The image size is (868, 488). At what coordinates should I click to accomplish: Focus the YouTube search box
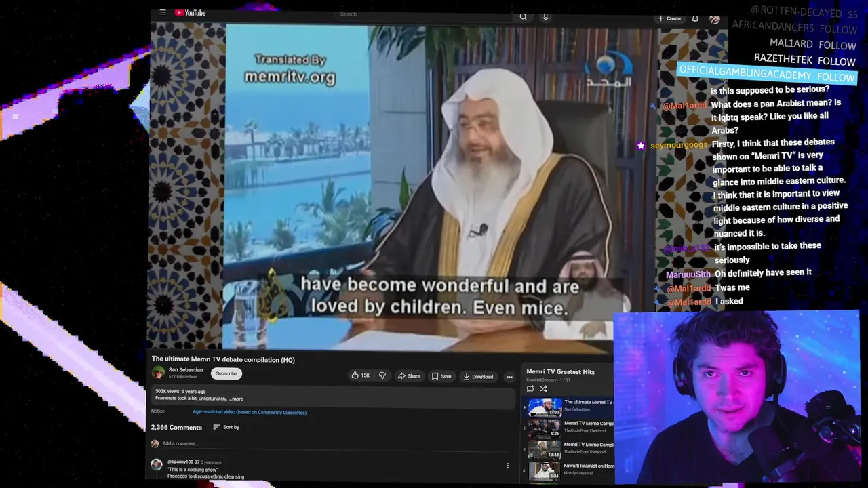[x=424, y=14]
